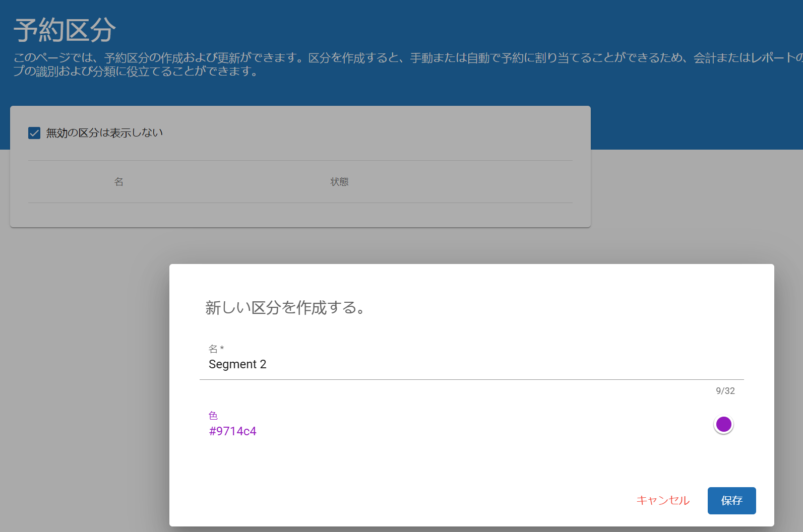The image size is (803, 532).
Task: Toggle the 無効の区分は表示しない checkbox
Action: point(34,133)
